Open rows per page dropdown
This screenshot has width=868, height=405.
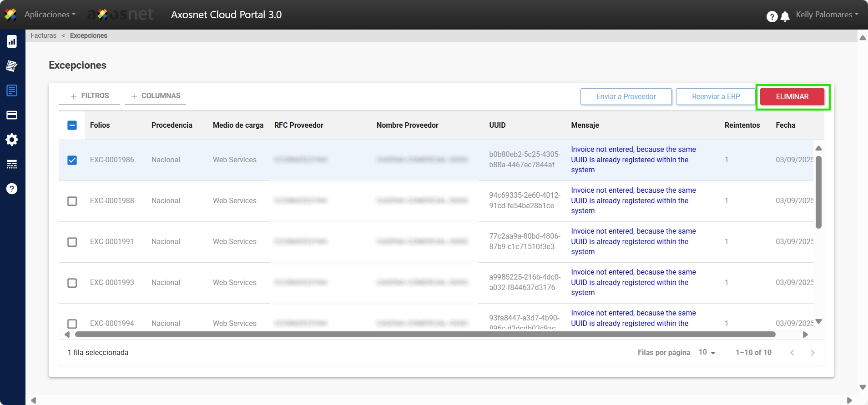tap(707, 352)
